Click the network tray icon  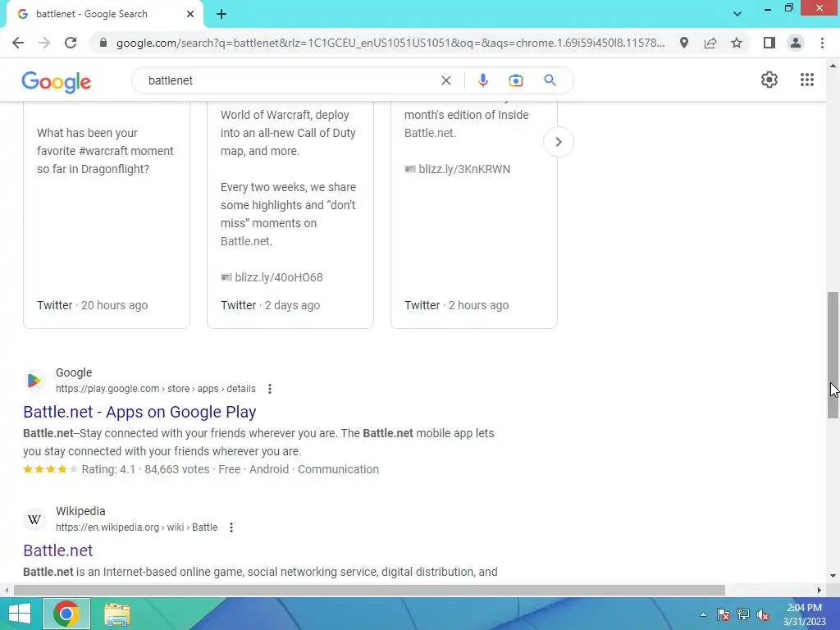[743, 614]
